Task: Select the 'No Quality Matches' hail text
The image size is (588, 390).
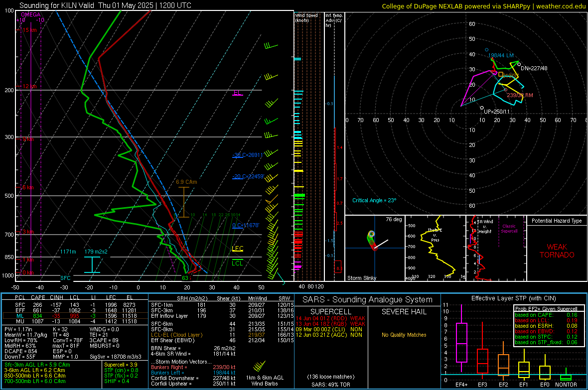Action: point(404,335)
